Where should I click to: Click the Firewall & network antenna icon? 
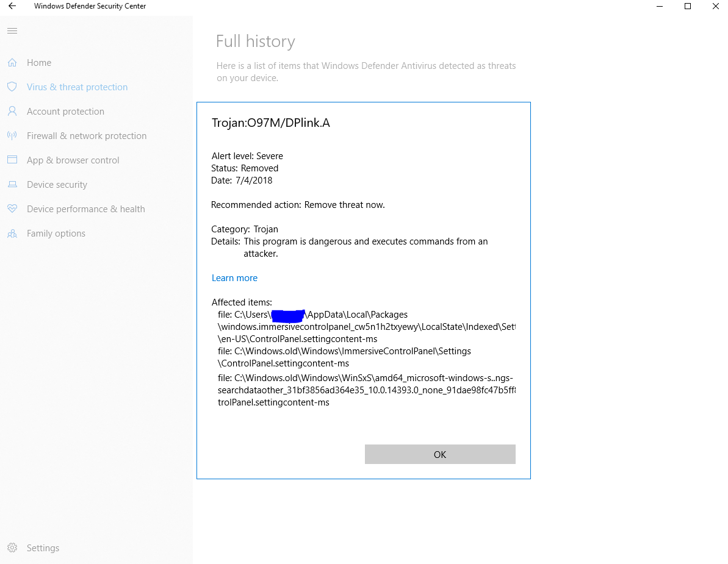coord(13,135)
